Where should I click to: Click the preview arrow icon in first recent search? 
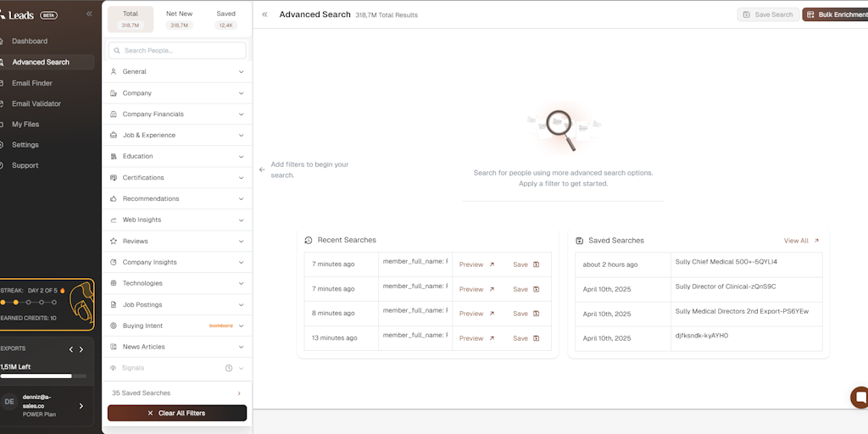coord(492,264)
